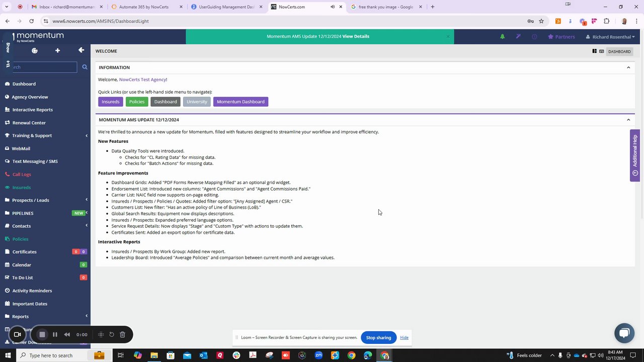644x362 pixels.
Task: Expand the Training & Support submenu
Action: pyautogui.click(x=86, y=135)
